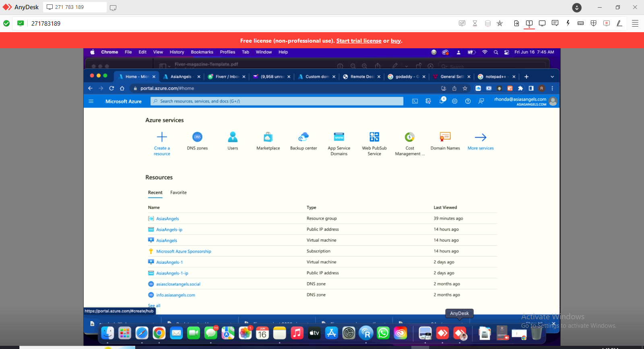This screenshot has width=644, height=349.
Task: Open Chrome extensions puzzle icon
Action: click(x=520, y=88)
